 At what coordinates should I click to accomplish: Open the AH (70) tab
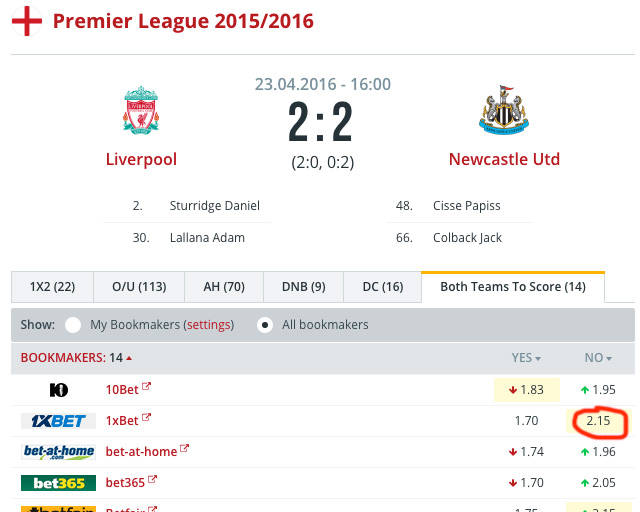pos(224,287)
